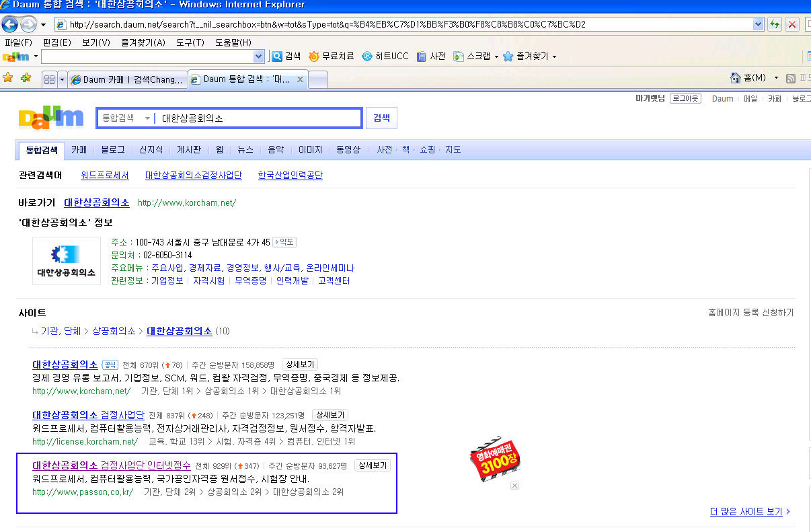Expand the address bar history dropdown
The image size is (811, 532).
759,24
